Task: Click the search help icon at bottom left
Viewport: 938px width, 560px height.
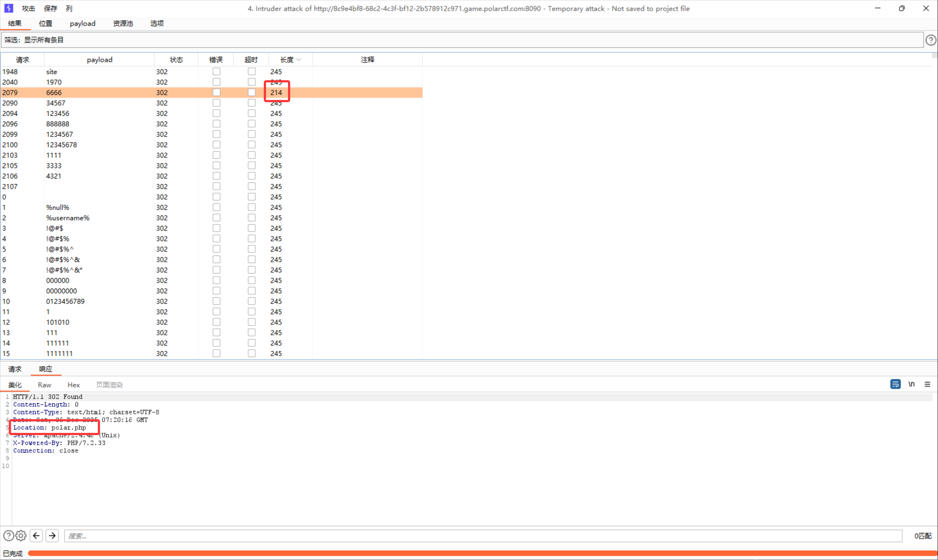Action: [8, 535]
